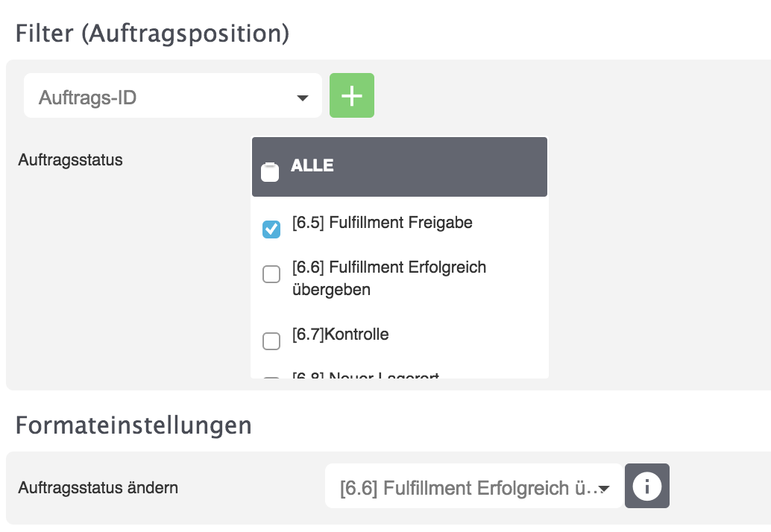Click the Formateinstellungen section heading
771x532 pixels.
(133, 425)
